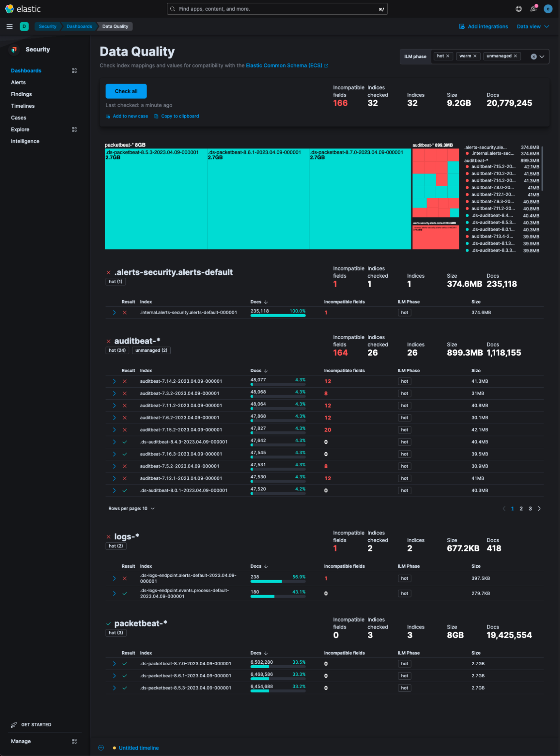Open the help menu icon

[x=519, y=9]
